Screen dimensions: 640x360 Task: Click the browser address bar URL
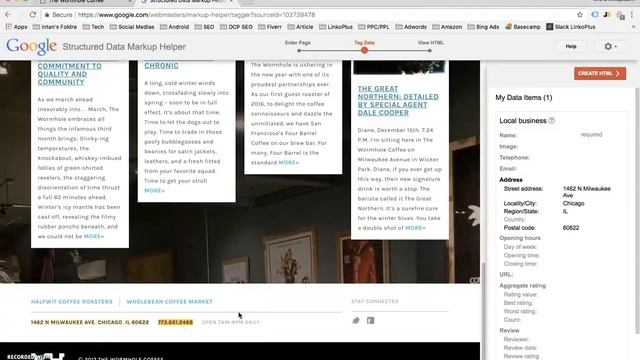(196, 15)
